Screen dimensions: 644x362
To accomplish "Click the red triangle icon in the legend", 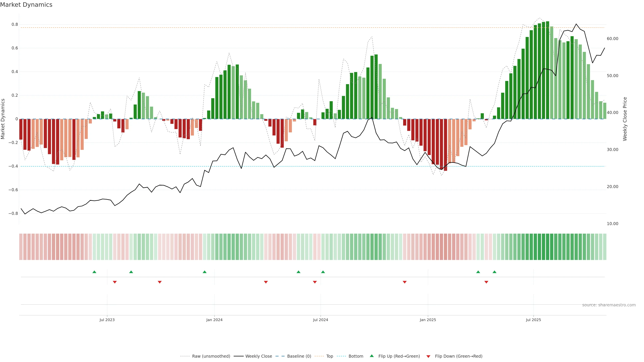I will [428, 356].
